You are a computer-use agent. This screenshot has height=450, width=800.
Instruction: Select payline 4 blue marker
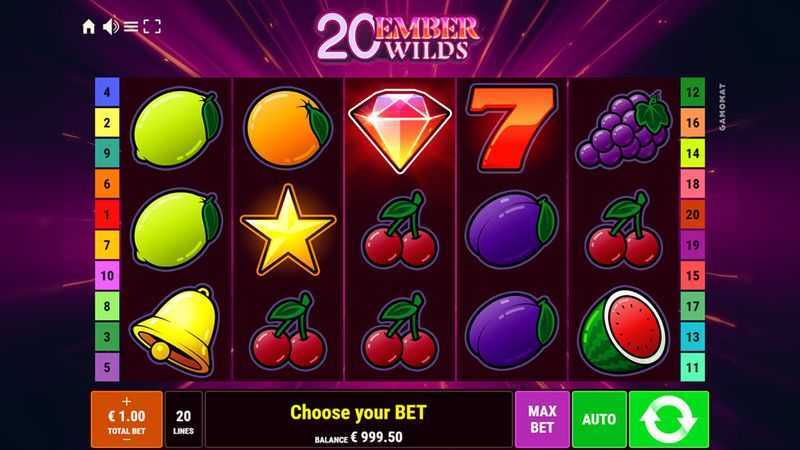tap(107, 92)
